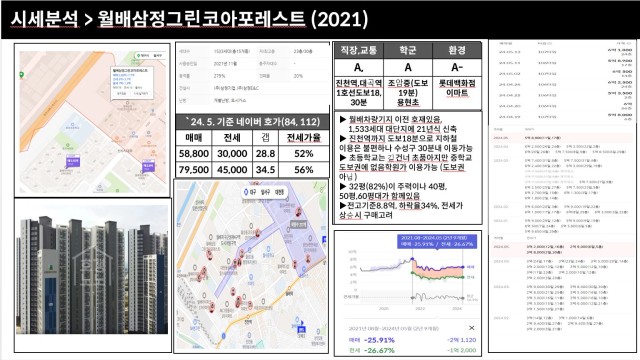
Task: Click the '30,000' jeonse price cell
Action: coord(232,153)
